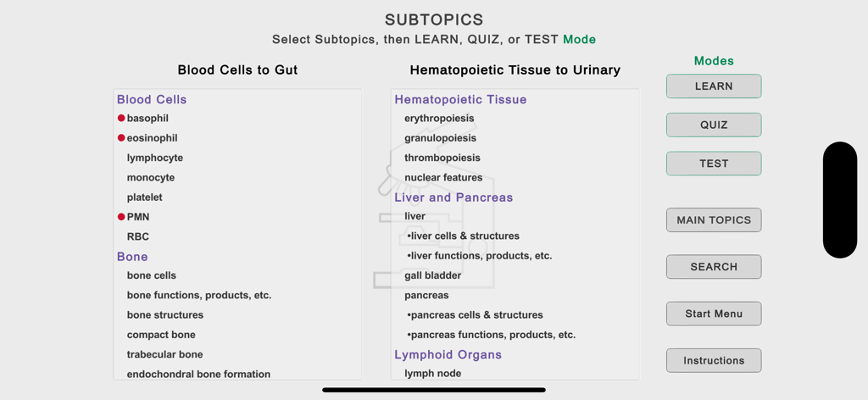Choose the platelet subtopic
868x400 pixels.
coord(145,197)
